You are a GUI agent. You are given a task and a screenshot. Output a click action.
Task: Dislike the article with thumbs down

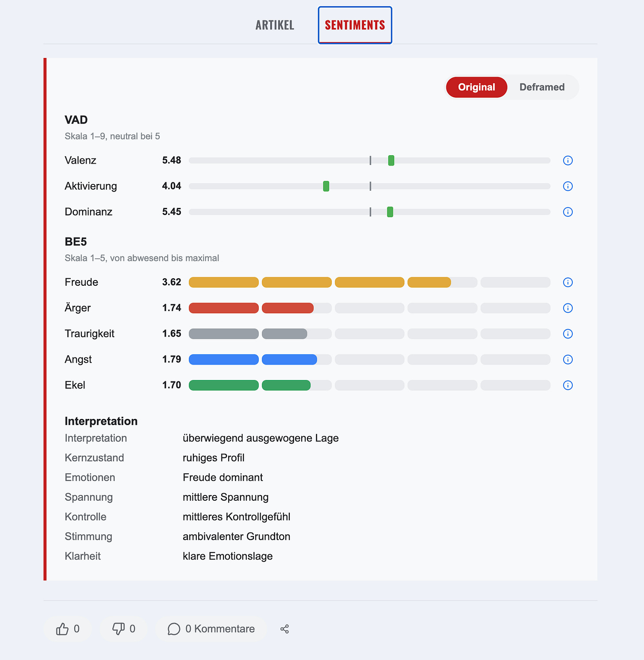coord(123,629)
